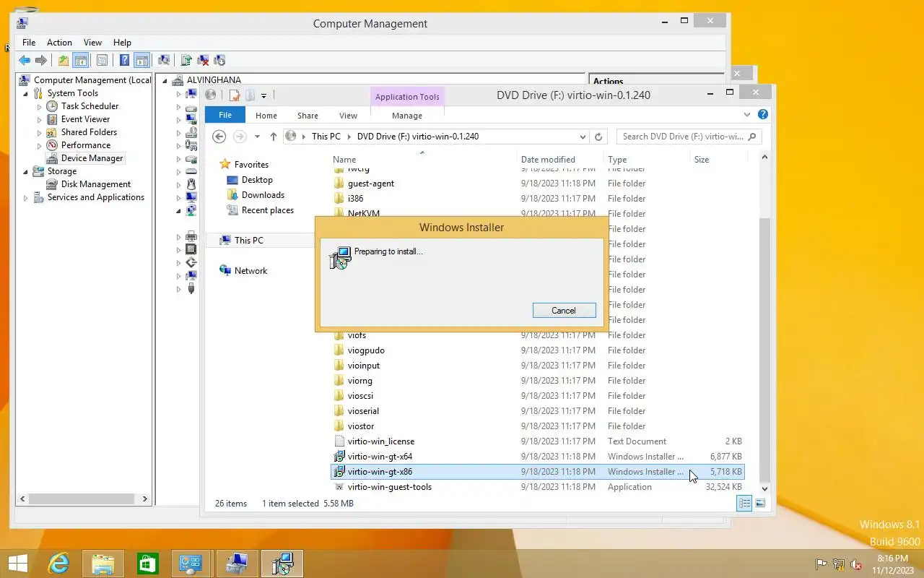This screenshot has height=578, width=924.
Task: Click the Explorer Back navigation button
Action: 219,137
